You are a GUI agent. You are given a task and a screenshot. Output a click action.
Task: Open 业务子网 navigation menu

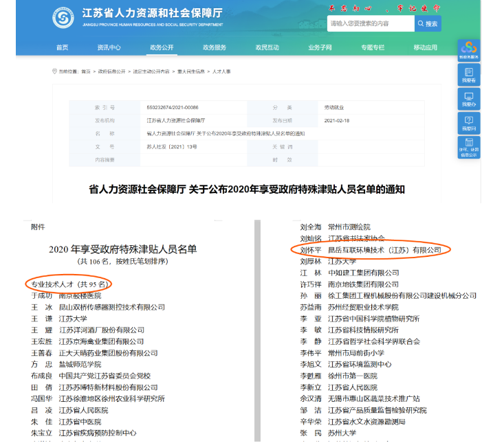pyautogui.click(x=320, y=47)
